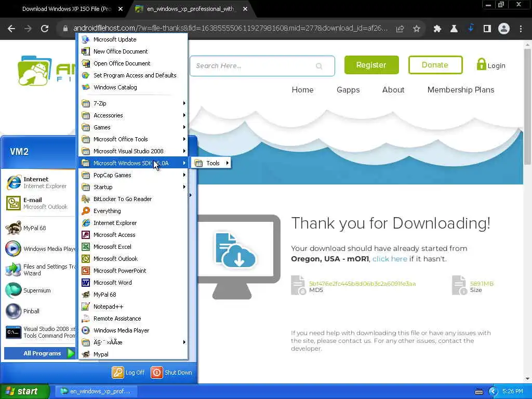Image resolution: width=532 pixels, height=399 pixels.
Task: Launch New Office Document shortcut
Action: pyautogui.click(x=133, y=51)
